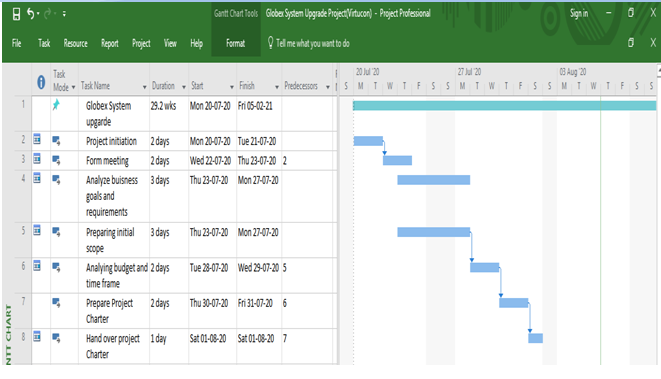Click predecessor value 5 in Analying budget row
The width and height of the screenshot is (661, 379).
[x=285, y=268]
